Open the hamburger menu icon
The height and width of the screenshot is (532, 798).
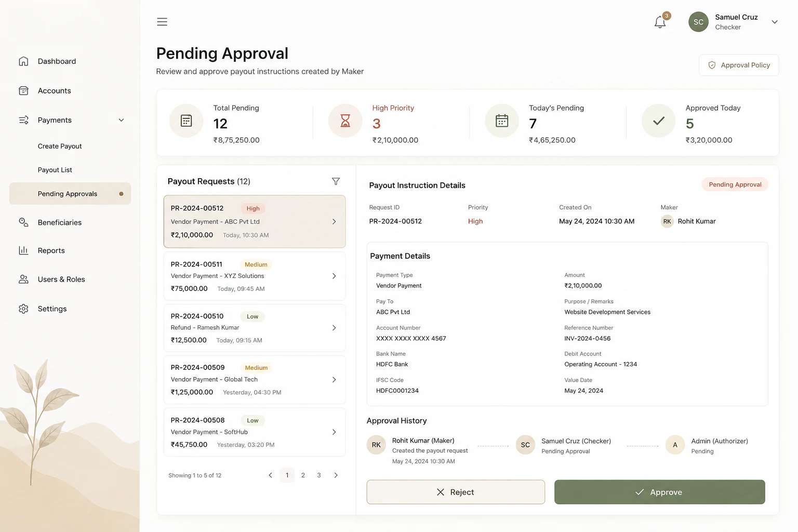click(x=162, y=22)
